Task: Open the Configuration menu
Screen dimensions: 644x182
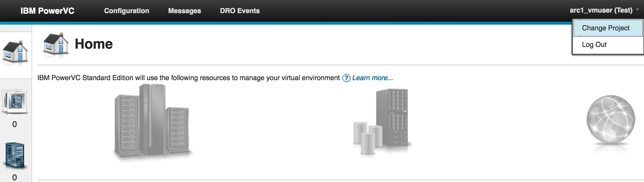Action: click(x=126, y=11)
